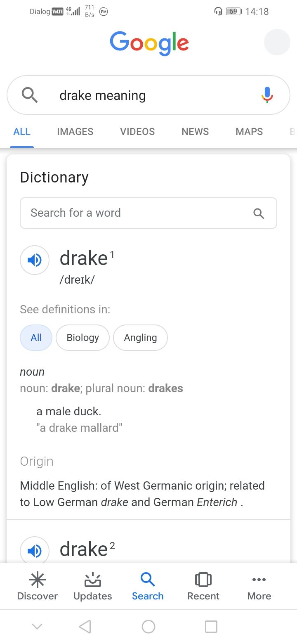297x644 pixels.
Task: Switch to the Images results tab
Action: pos(75,132)
